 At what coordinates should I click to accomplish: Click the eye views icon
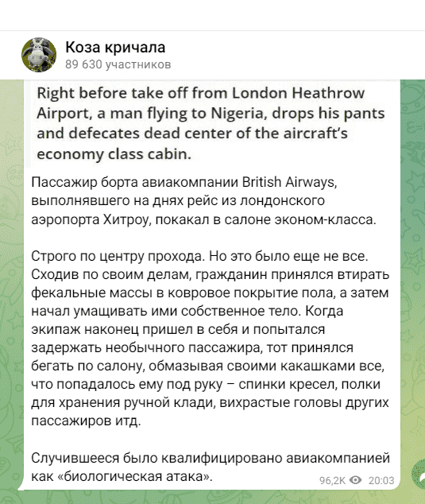coord(355,480)
